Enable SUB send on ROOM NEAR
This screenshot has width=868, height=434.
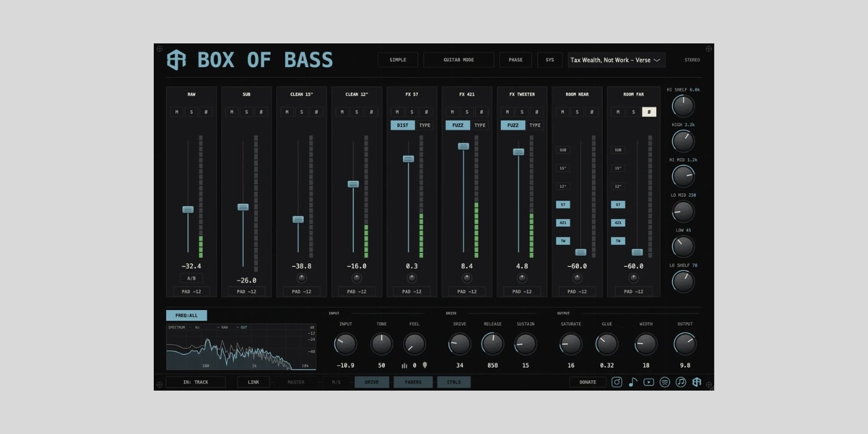pos(563,150)
